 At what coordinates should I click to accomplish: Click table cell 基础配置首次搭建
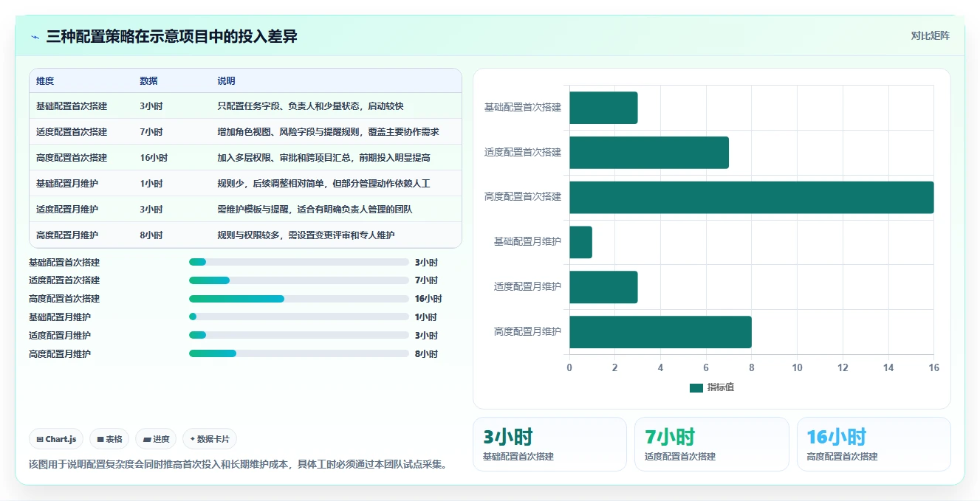click(x=72, y=106)
